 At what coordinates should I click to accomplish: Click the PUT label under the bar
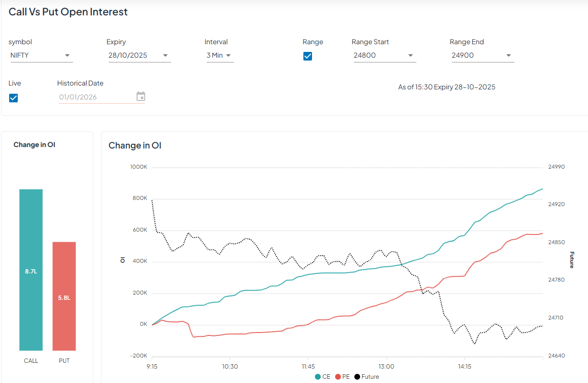(x=64, y=361)
